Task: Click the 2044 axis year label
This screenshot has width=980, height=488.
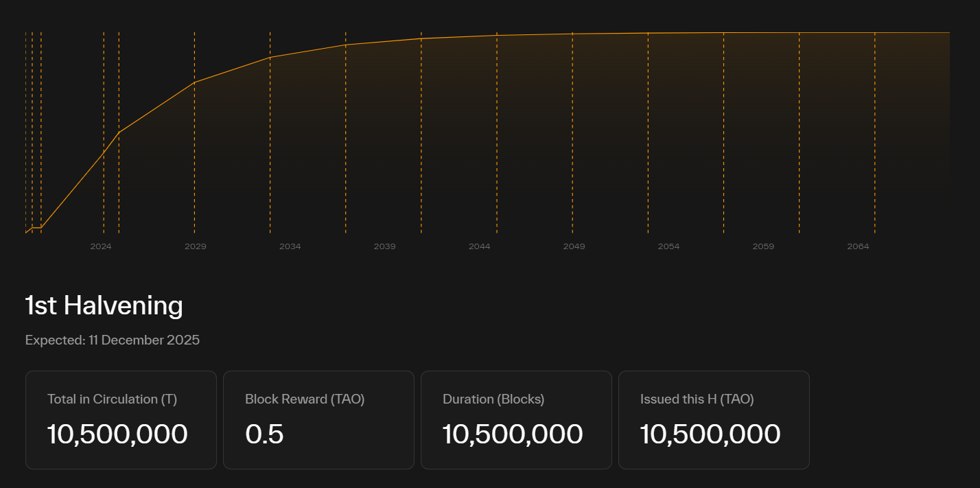Action: 479,246
